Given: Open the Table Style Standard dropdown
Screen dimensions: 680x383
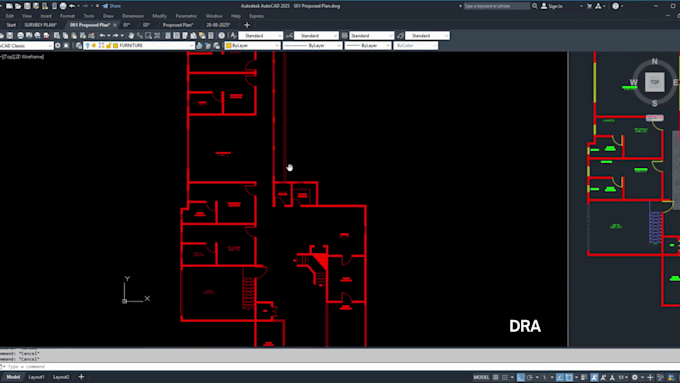Looking at the screenshot, I should click(371, 36).
